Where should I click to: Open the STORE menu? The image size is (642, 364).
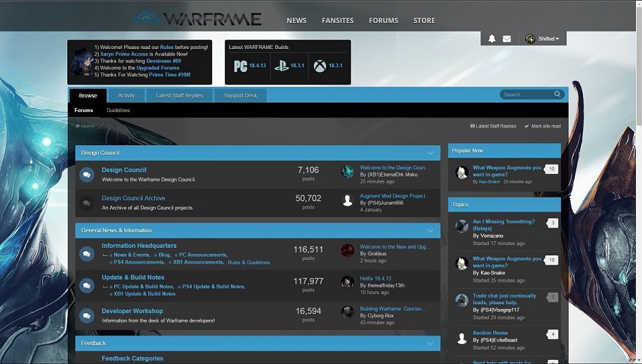click(424, 20)
